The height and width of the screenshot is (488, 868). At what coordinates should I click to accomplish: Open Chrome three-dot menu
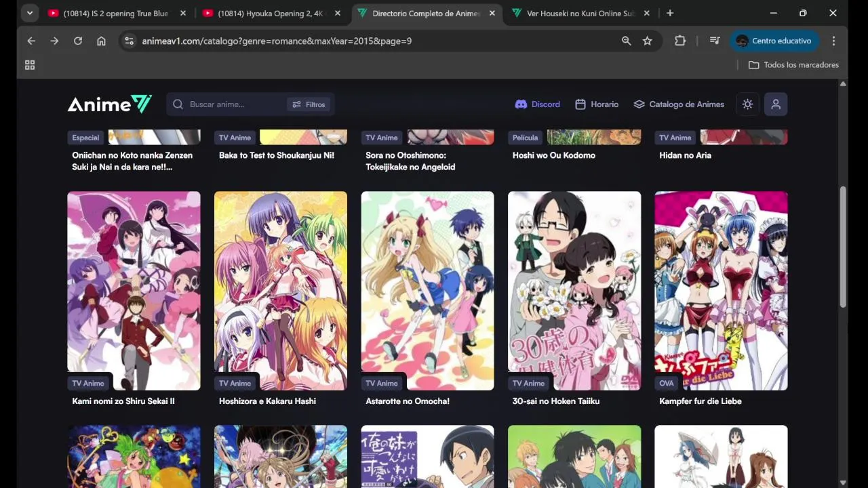tap(833, 41)
